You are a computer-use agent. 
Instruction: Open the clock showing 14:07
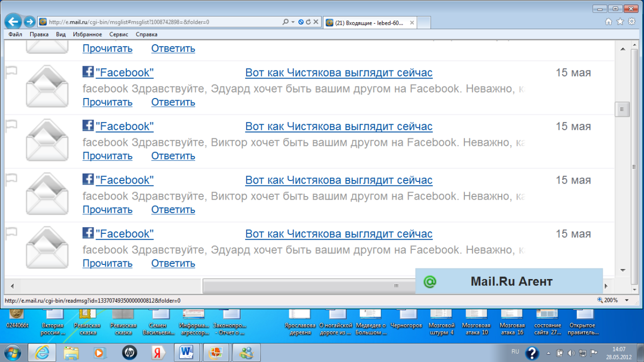619,352
